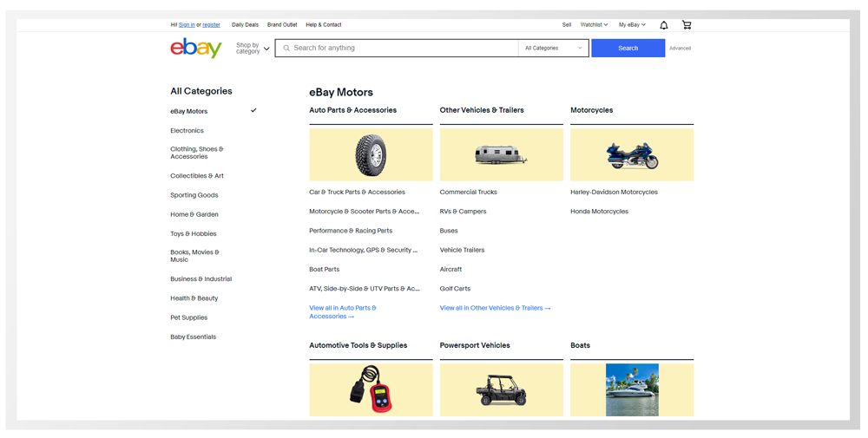This screenshot has width=868, height=438.
Task: Expand Shop by category dropdown
Action: 253,49
